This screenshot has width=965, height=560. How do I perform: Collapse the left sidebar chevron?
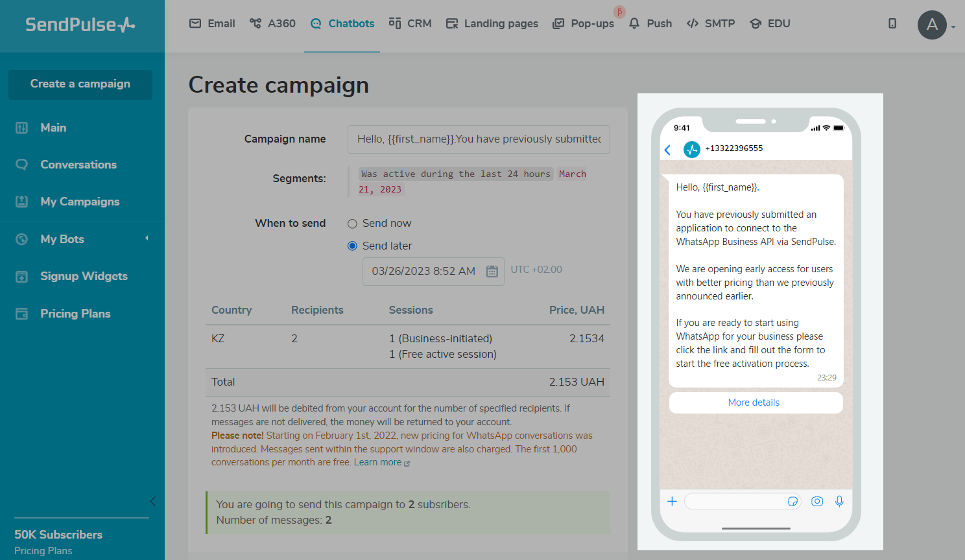[x=152, y=501]
